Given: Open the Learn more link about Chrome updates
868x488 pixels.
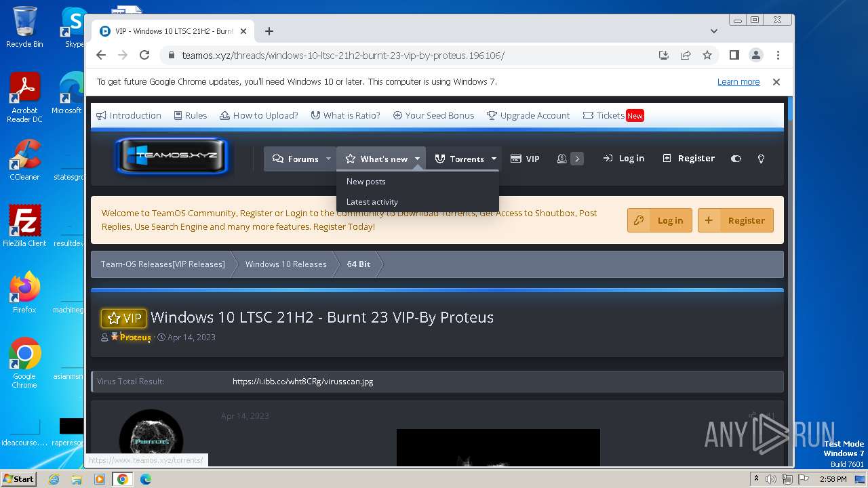Looking at the screenshot, I should (x=738, y=81).
